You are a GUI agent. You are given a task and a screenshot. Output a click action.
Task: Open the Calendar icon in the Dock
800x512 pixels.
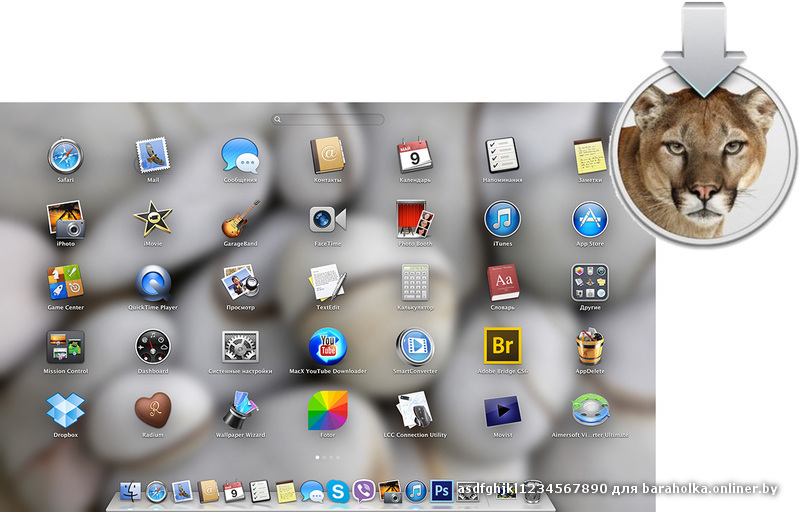tap(234, 492)
